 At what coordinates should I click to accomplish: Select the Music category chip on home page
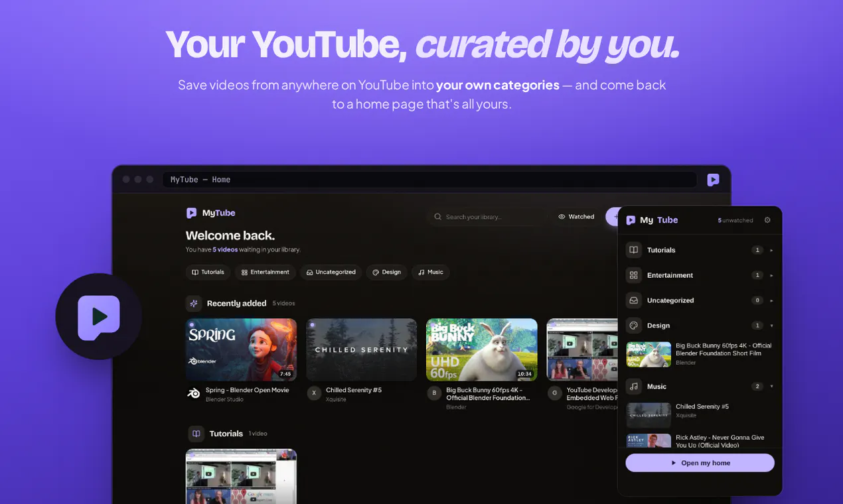[x=430, y=272]
